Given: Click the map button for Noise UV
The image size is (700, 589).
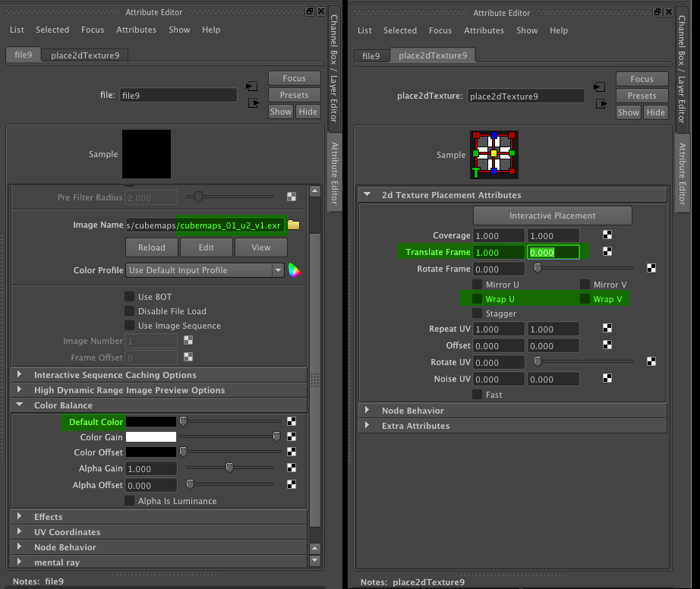Looking at the screenshot, I should (607, 378).
